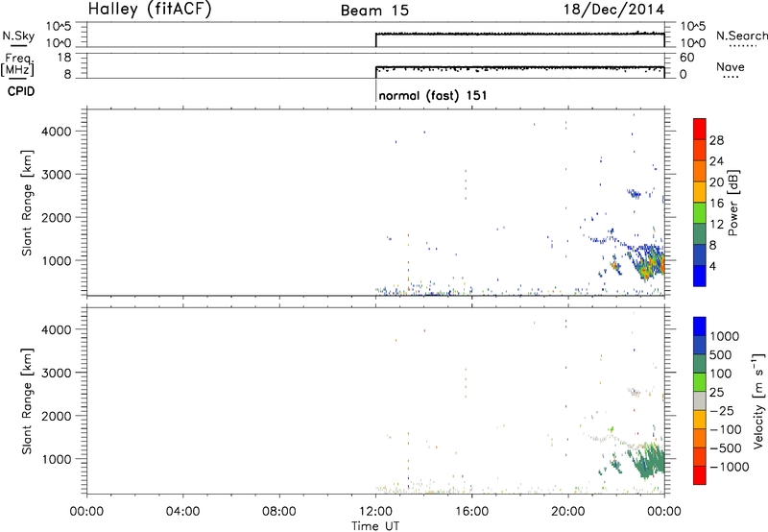Click the "12" power colorbar label
This screenshot has width=768, height=532.
pyautogui.click(x=716, y=225)
